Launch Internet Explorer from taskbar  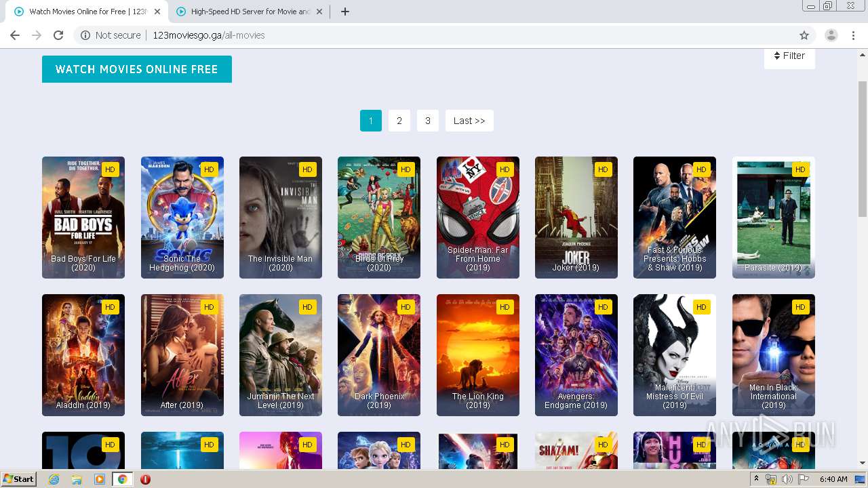[x=54, y=479]
